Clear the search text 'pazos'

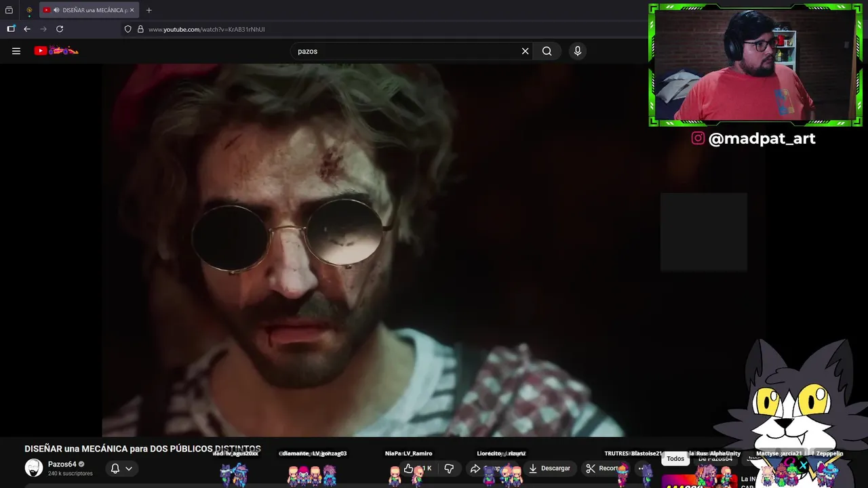[525, 51]
